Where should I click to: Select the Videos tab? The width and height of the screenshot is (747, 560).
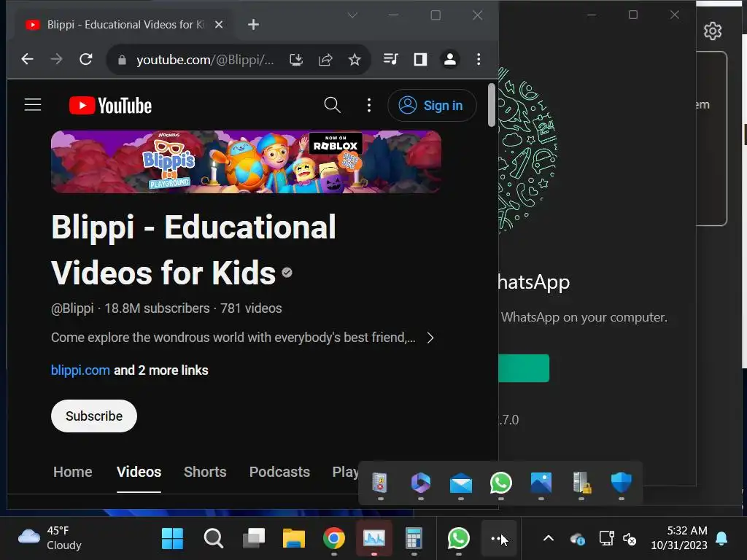pyautogui.click(x=139, y=472)
